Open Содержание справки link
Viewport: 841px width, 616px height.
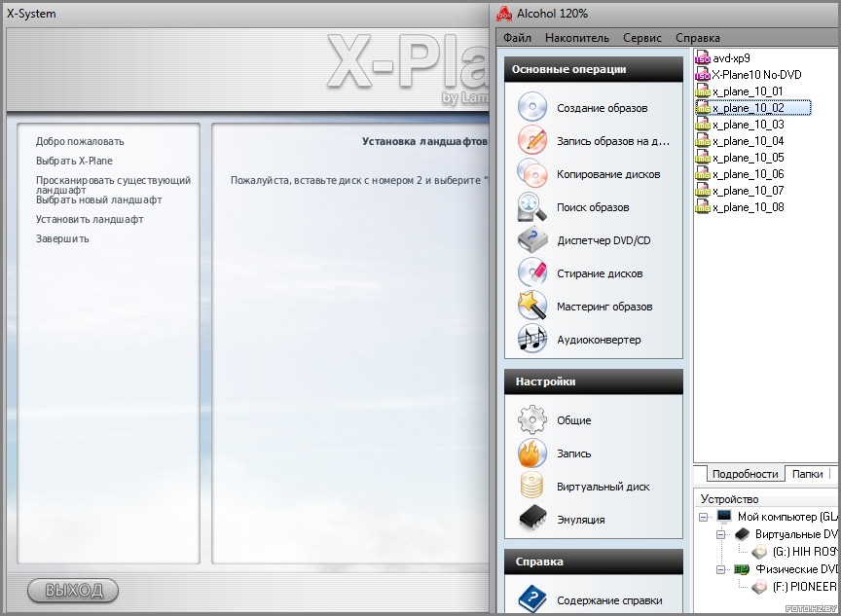(x=609, y=600)
